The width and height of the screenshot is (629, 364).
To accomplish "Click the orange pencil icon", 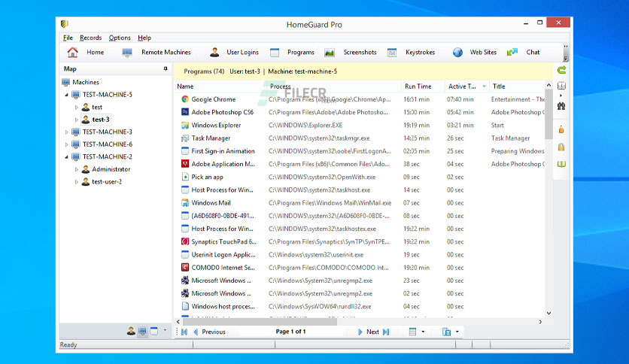I will 561,129.
